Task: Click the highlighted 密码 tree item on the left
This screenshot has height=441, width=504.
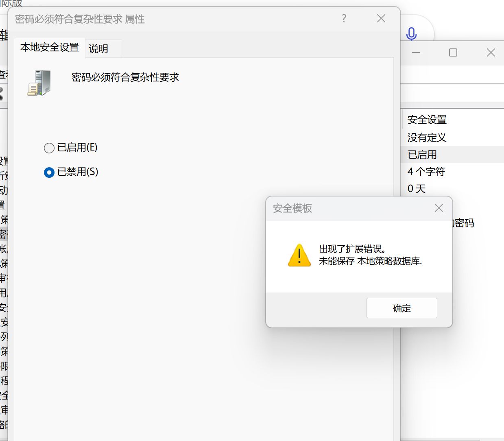Action: click(4, 234)
